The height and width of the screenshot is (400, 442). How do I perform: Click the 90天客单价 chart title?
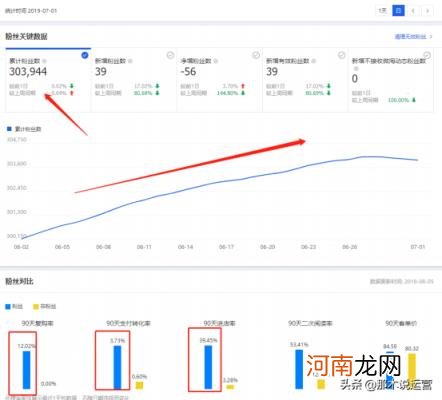(x=401, y=323)
